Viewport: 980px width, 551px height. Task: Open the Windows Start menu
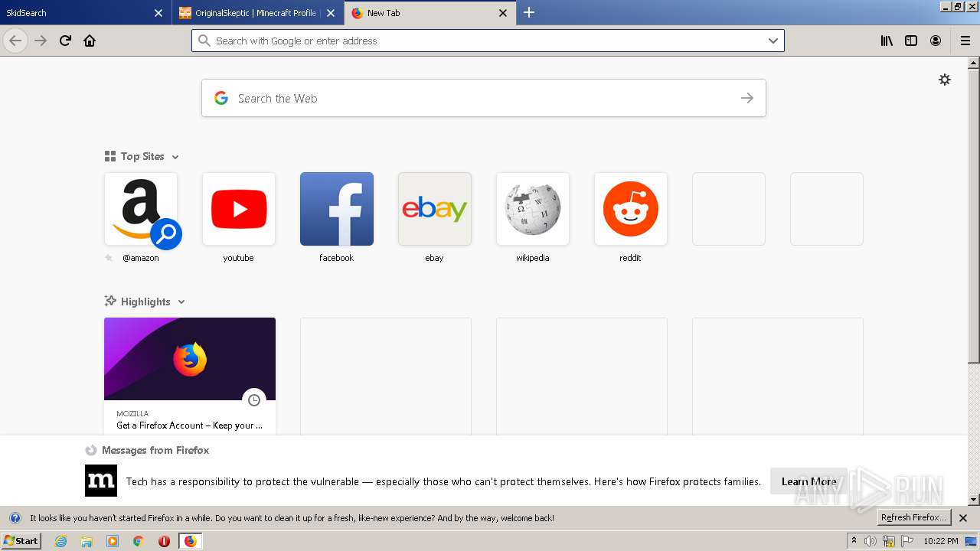point(21,541)
